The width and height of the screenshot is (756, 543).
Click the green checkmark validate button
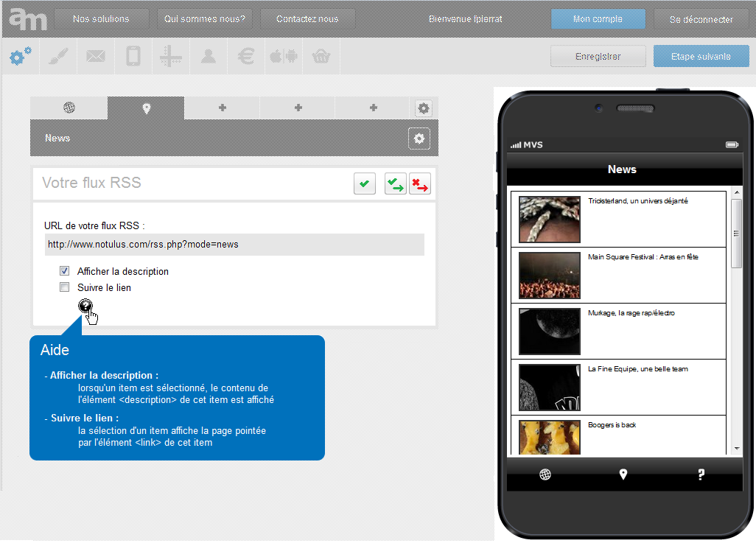tap(364, 183)
